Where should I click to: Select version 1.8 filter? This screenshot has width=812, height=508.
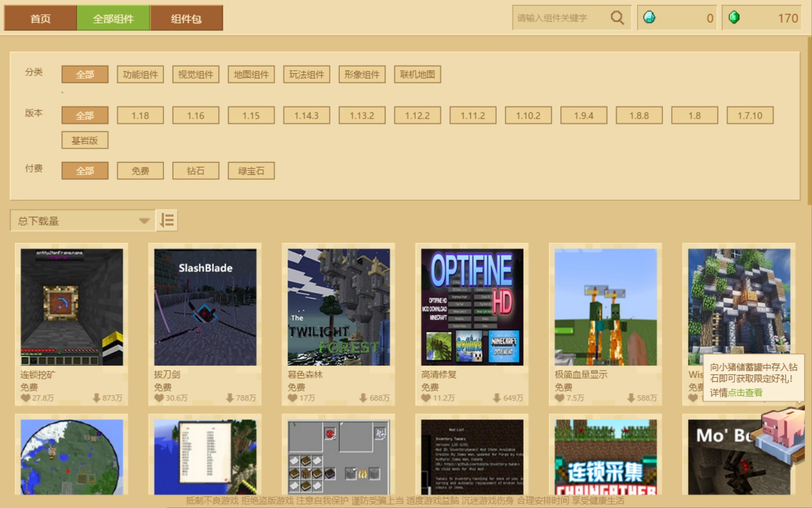[x=695, y=115]
